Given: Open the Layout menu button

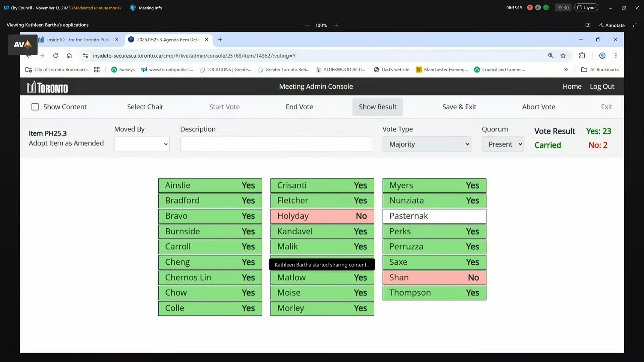Looking at the screenshot, I should click(586, 8).
